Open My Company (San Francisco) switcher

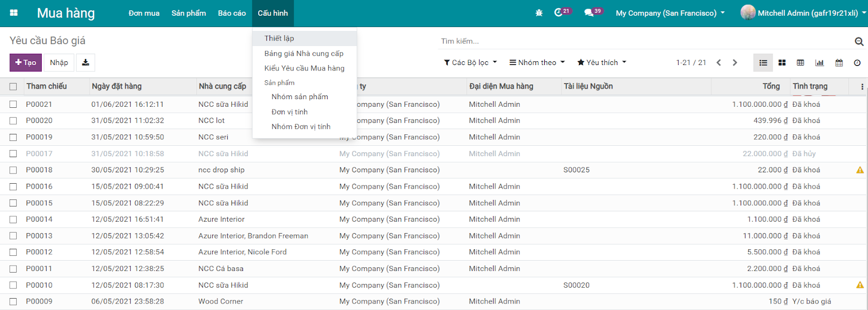pos(670,13)
